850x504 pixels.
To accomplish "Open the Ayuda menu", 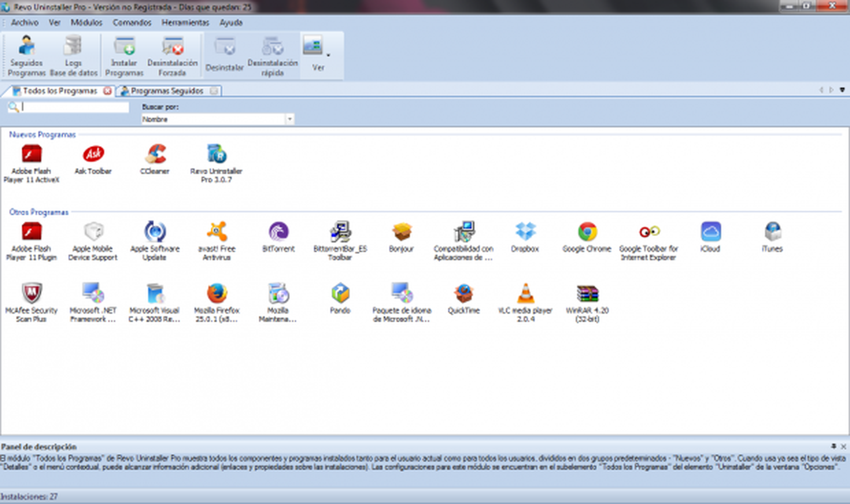I will point(231,23).
